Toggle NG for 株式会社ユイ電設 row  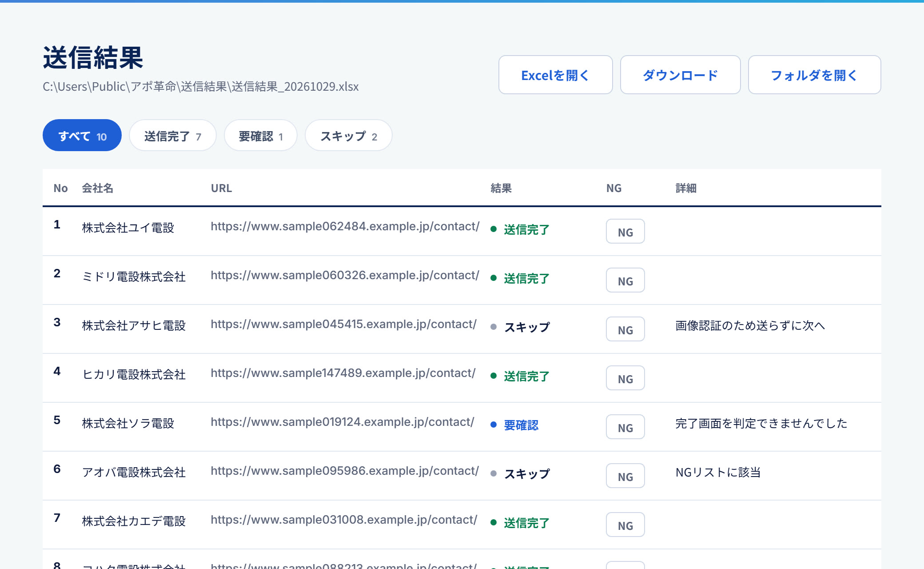[625, 231]
